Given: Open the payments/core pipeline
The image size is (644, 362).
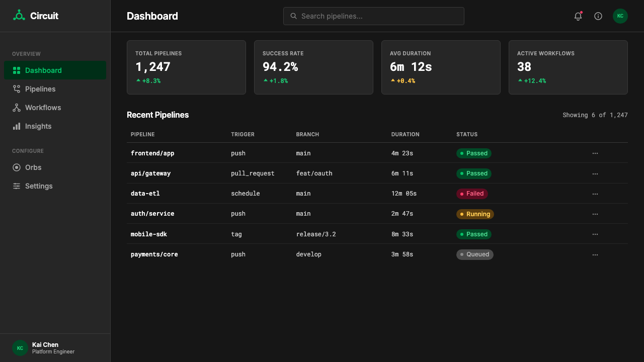Looking at the screenshot, I should 154,254.
